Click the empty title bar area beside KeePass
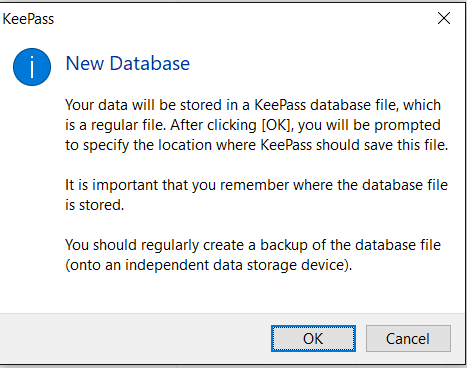Screen dimensions: 467x368 click(243, 19)
